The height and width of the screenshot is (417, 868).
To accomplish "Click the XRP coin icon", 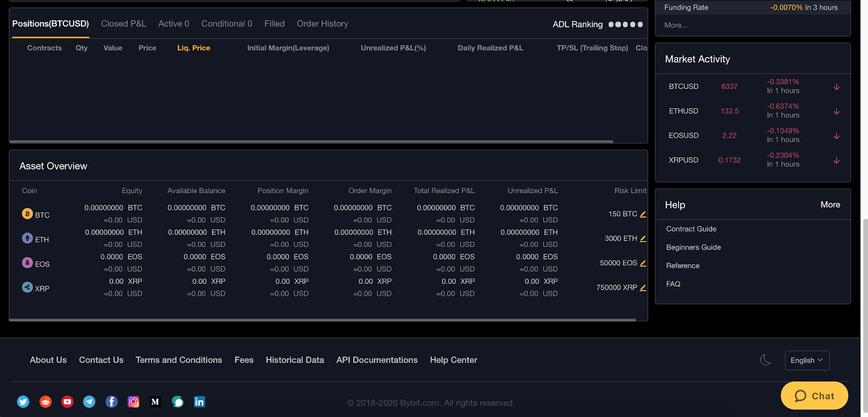I will pos(27,287).
